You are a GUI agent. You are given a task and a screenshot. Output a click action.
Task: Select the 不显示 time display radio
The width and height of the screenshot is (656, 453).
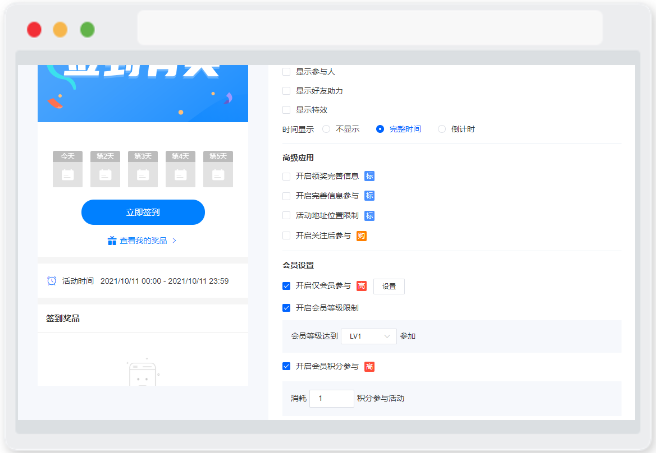[x=326, y=129]
